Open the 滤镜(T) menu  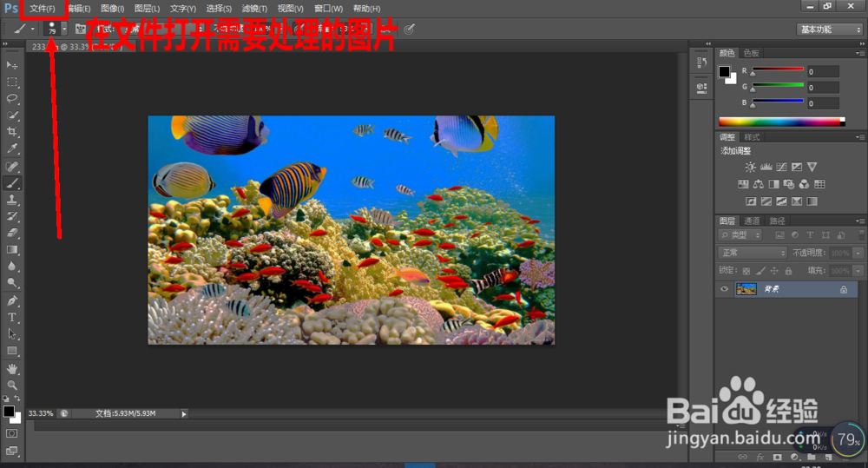254,9
